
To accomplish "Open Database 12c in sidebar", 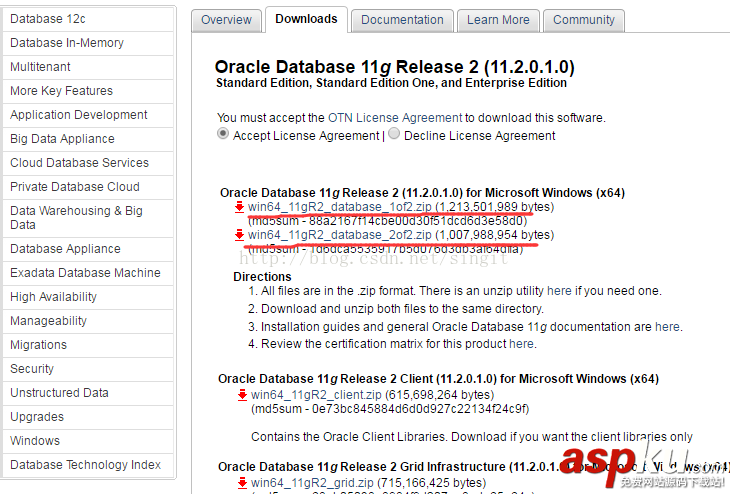I will [88, 19].
